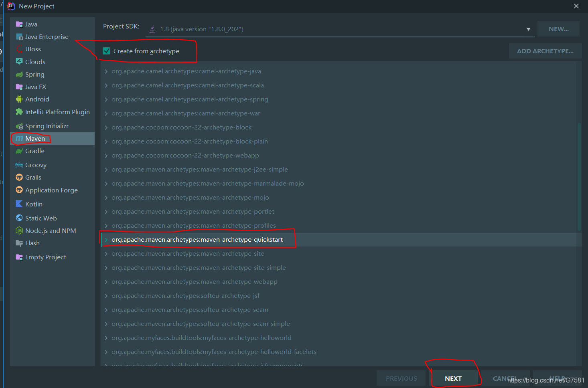Click the Java cup icon in SDK field
Image resolution: width=588 pixels, height=388 pixels.
(x=152, y=29)
